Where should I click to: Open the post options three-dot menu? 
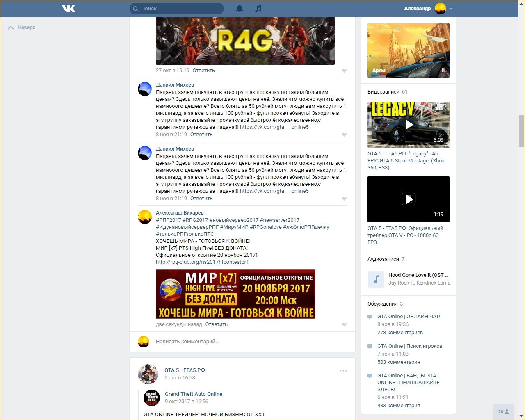click(x=343, y=371)
